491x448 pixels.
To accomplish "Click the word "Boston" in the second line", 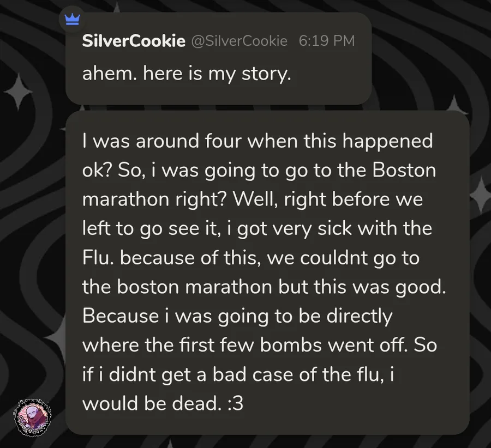I will (405, 171).
